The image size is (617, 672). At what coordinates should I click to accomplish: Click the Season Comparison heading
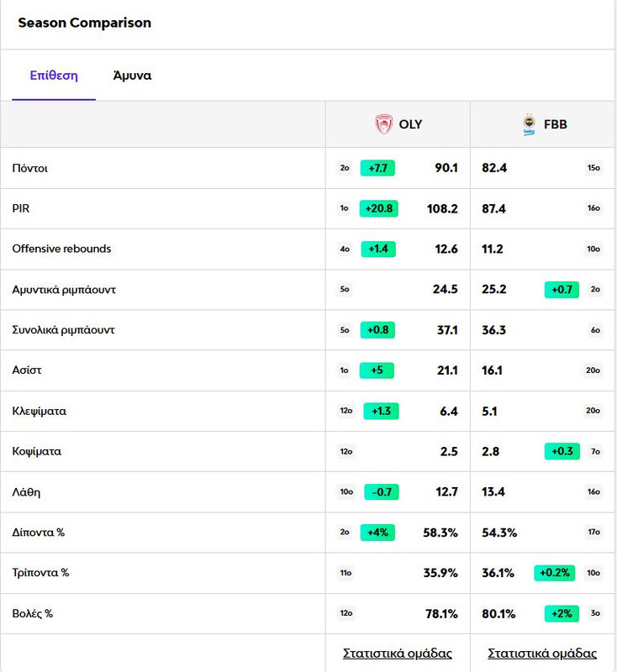pyautogui.click(x=84, y=23)
